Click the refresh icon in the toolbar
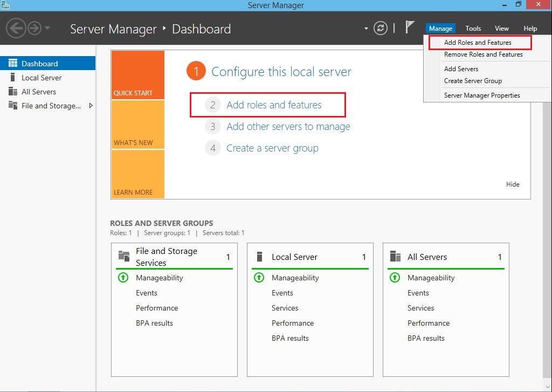 (381, 28)
